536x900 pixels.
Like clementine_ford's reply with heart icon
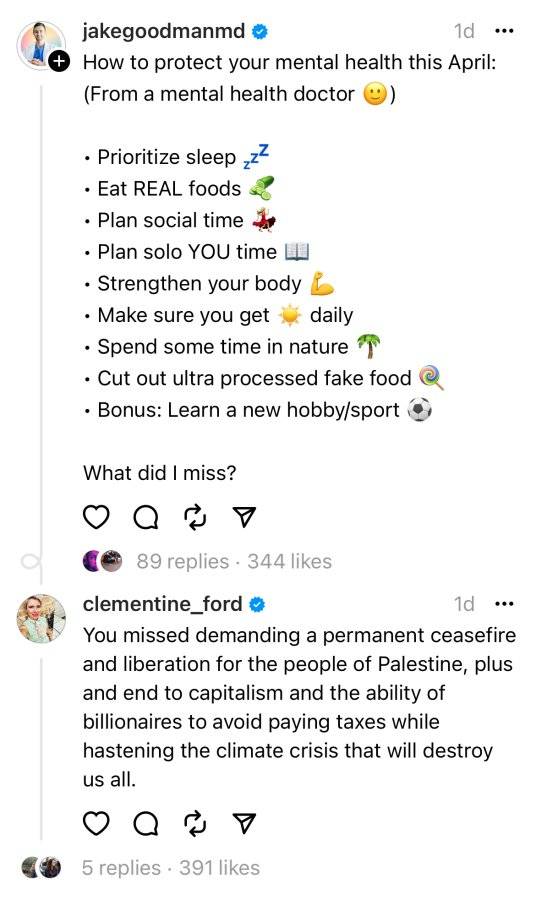coord(96,823)
